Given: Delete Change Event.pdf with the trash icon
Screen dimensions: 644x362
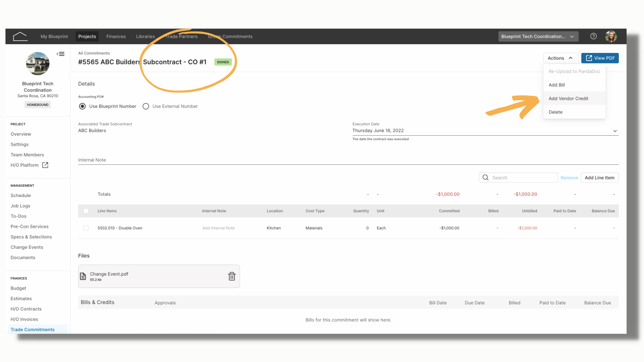Looking at the screenshot, I should point(232,276).
